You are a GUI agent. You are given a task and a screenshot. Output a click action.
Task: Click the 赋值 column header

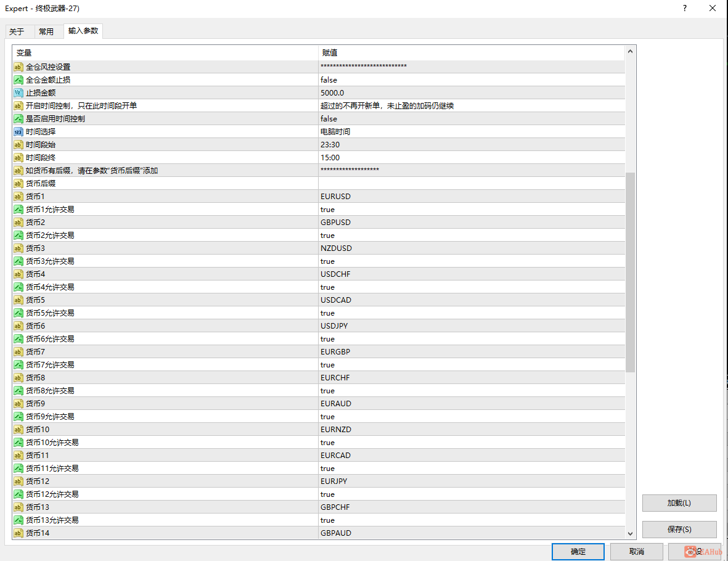tap(472, 52)
